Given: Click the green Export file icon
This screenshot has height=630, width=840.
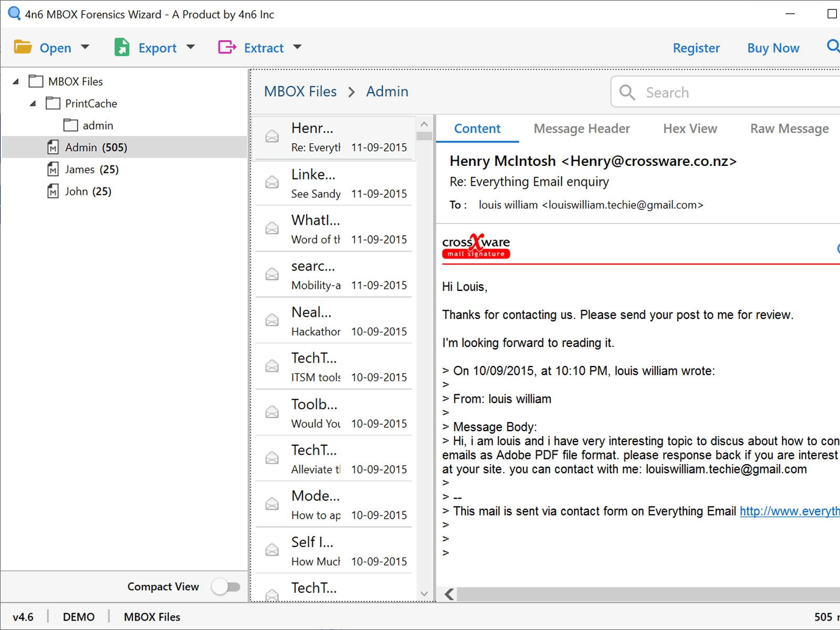Looking at the screenshot, I should [x=122, y=47].
